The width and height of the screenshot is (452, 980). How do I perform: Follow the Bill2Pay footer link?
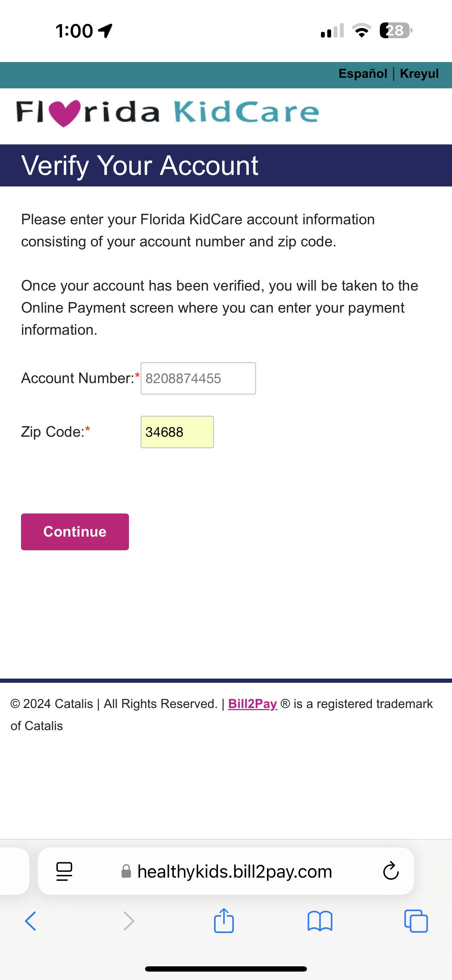(252, 704)
